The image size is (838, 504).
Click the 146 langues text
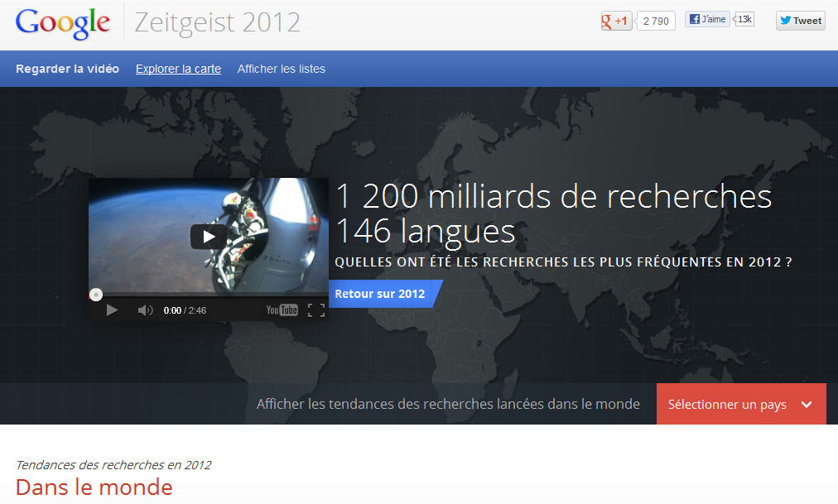[426, 231]
